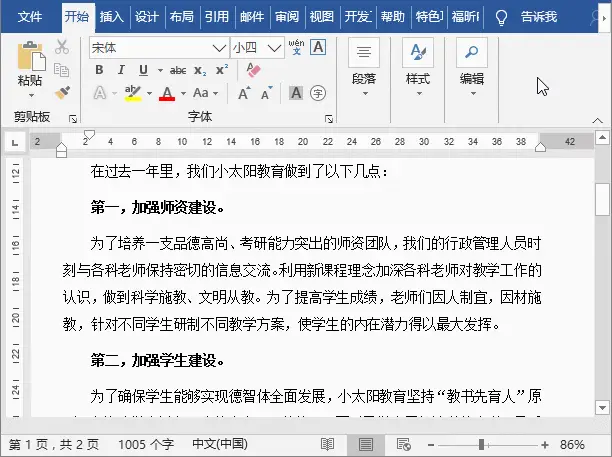Image resolution: width=612 pixels, height=457 pixels.
Task: Open clipboard pane dialog launcher
Action: pyautogui.click(x=73, y=119)
